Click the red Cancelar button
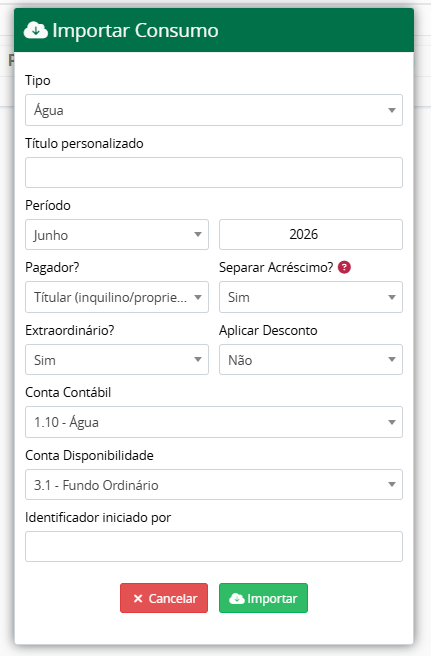Viewport: 431px width, 656px height. pyautogui.click(x=164, y=598)
